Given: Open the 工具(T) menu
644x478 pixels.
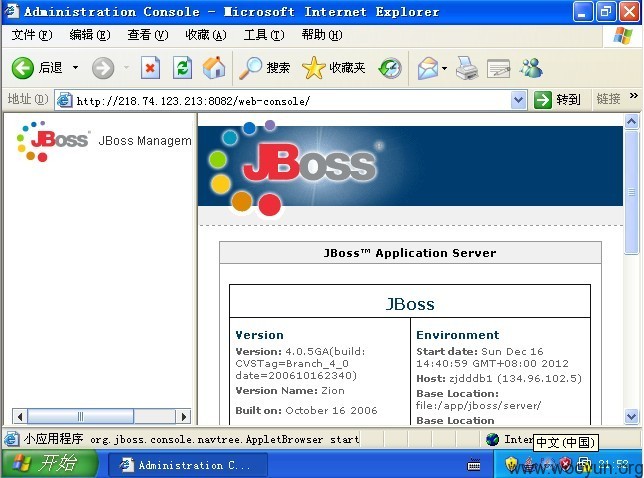Looking at the screenshot, I should [264, 35].
